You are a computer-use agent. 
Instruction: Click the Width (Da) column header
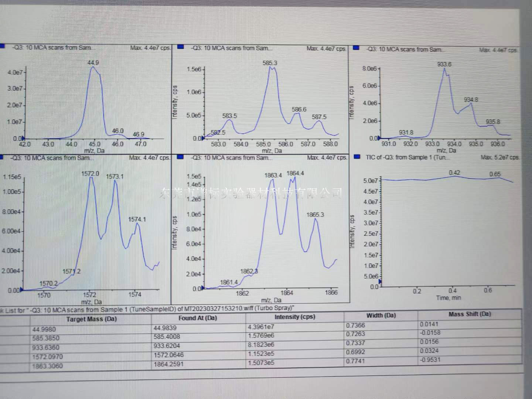point(381,316)
